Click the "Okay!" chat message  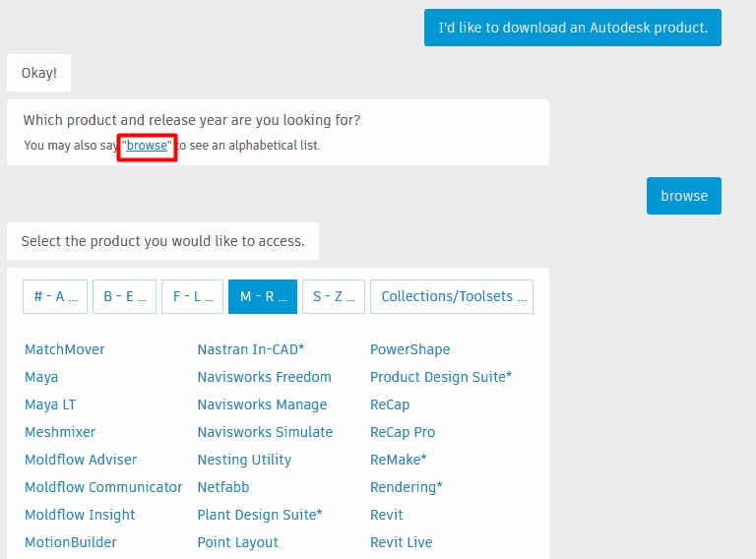pyautogui.click(x=39, y=73)
